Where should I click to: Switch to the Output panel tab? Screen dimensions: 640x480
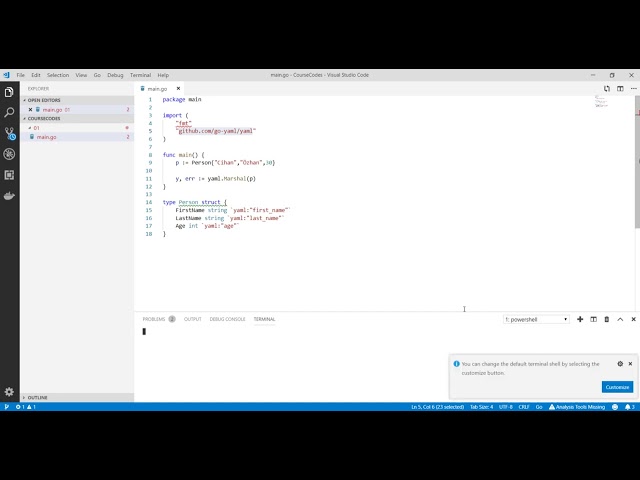coord(193,319)
